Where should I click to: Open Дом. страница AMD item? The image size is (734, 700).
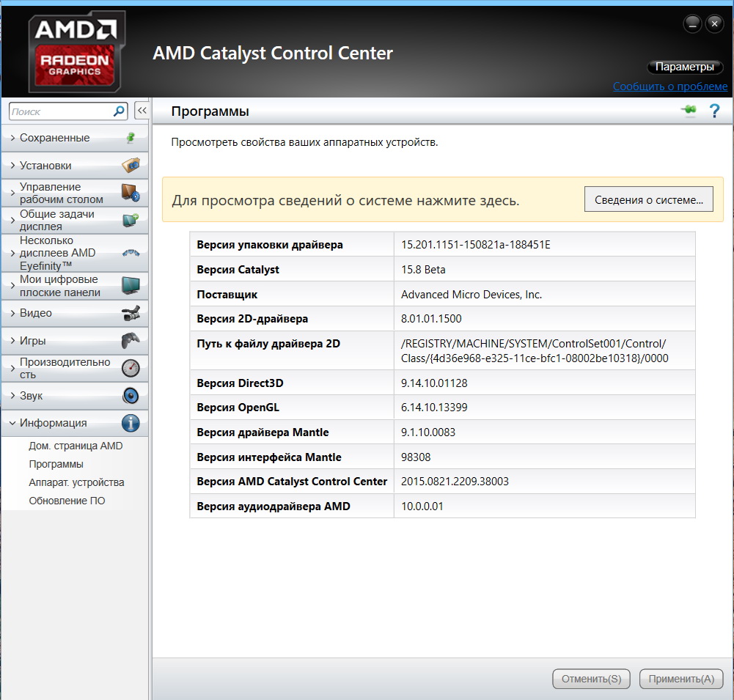click(76, 446)
